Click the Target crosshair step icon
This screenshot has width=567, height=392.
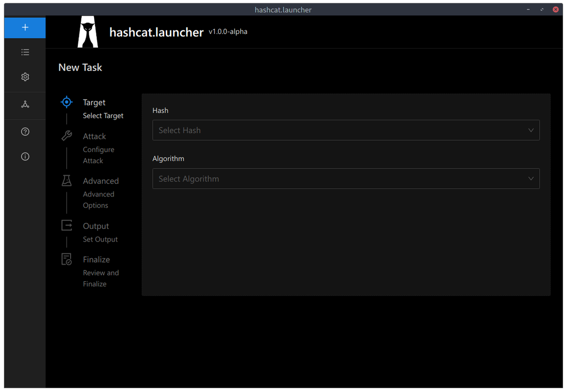point(67,102)
